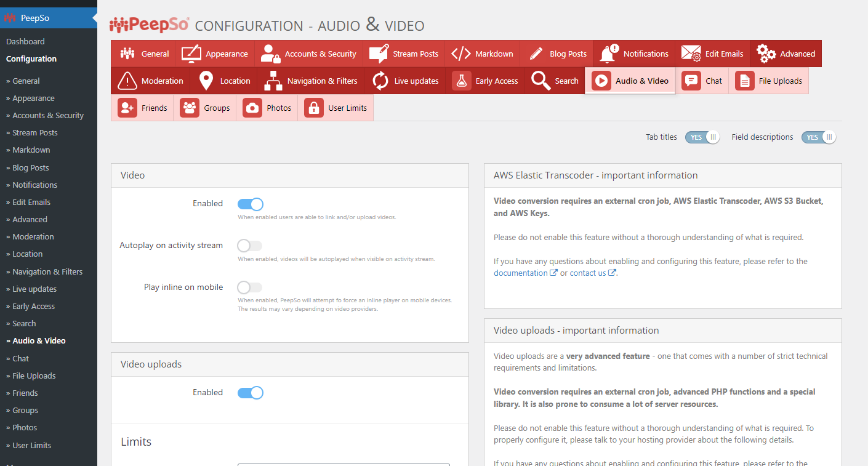Open Chat bubble icon tab

691,81
